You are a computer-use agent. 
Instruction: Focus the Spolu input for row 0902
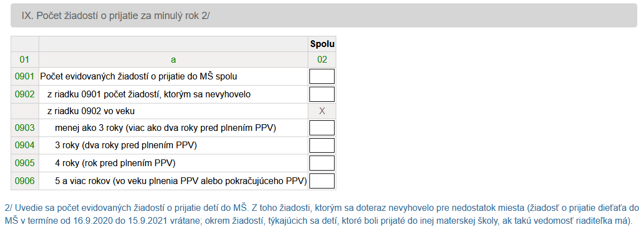(322, 95)
